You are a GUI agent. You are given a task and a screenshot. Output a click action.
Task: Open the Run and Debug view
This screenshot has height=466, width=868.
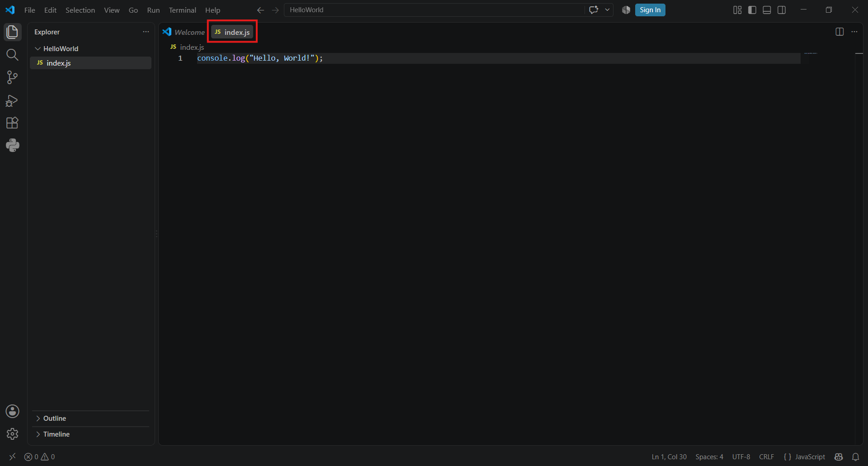click(12, 100)
